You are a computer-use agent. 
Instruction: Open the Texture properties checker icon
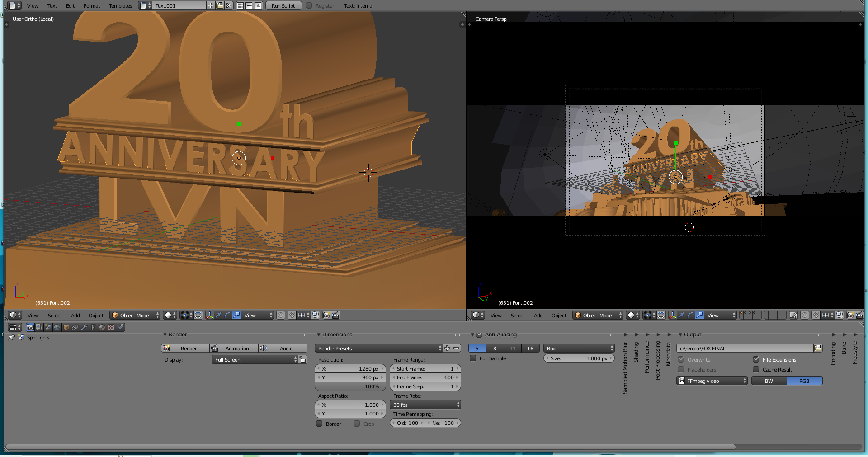pyautogui.click(x=112, y=327)
